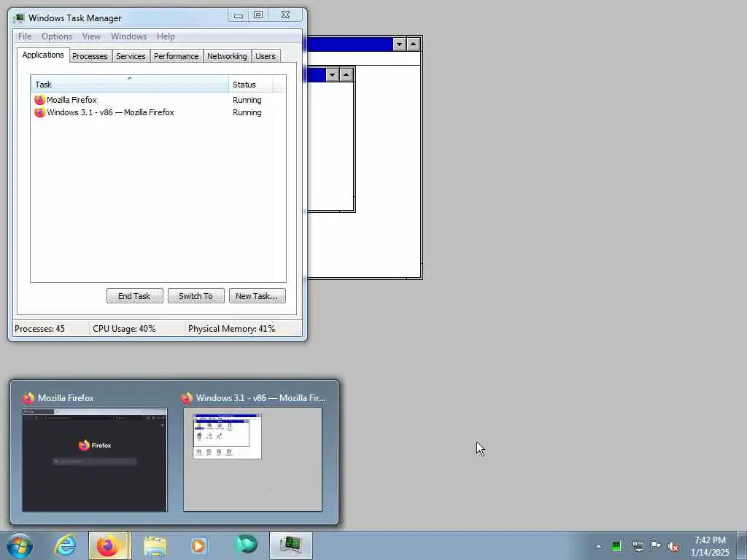Click the Firefox icon beside Mozilla Firefox task
This screenshot has height=560, width=747.
coord(39,100)
